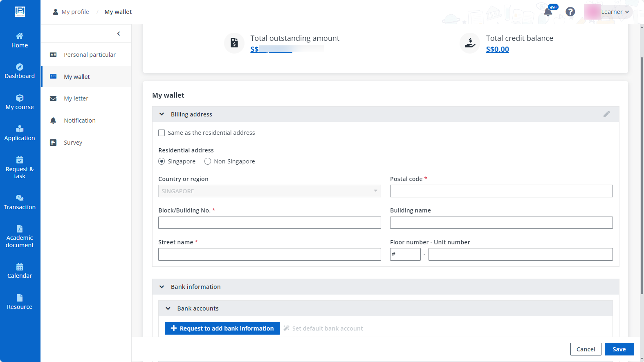The height and width of the screenshot is (362, 644).
Task: Click the My profile person icon
Action: coord(56,12)
